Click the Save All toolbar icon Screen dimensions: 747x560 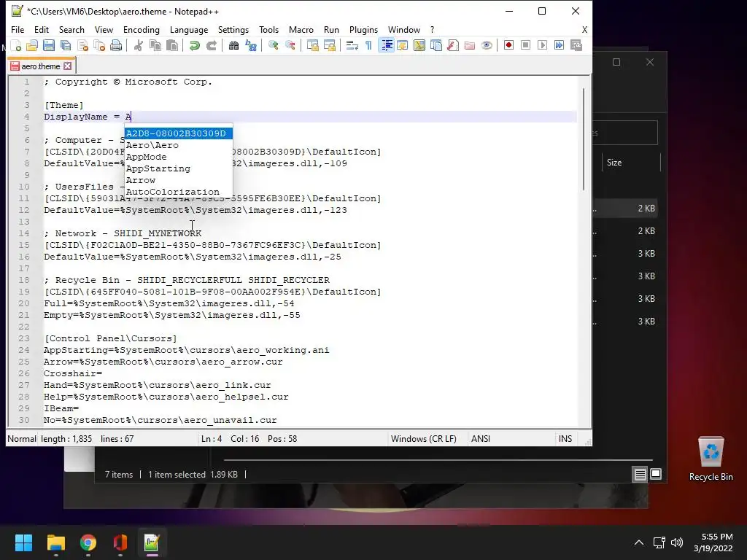click(x=65, y=45)
